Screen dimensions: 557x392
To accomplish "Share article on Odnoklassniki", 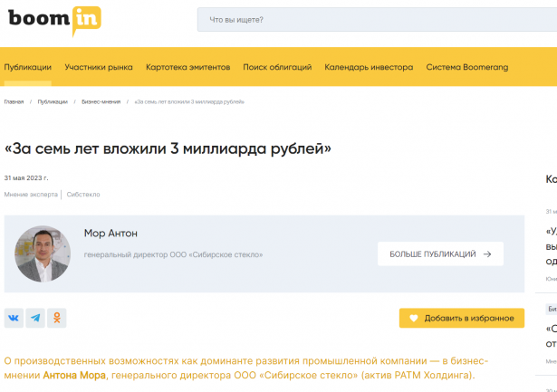I will (57, 318).
